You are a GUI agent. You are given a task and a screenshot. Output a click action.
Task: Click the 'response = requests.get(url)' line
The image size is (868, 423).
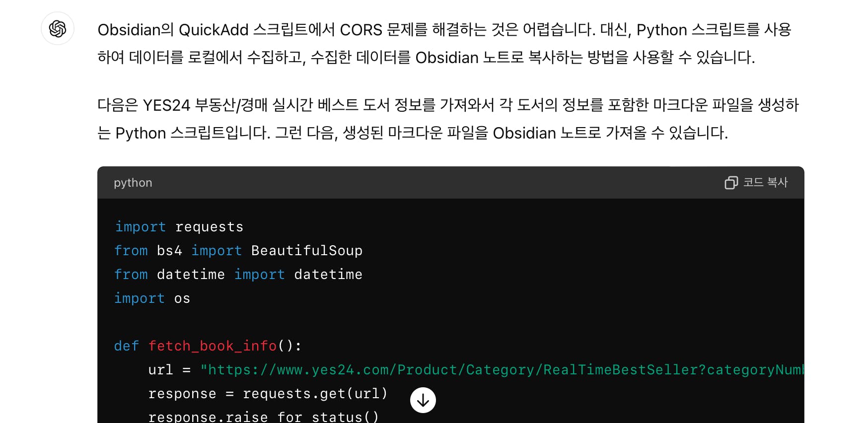pos(268,394)
